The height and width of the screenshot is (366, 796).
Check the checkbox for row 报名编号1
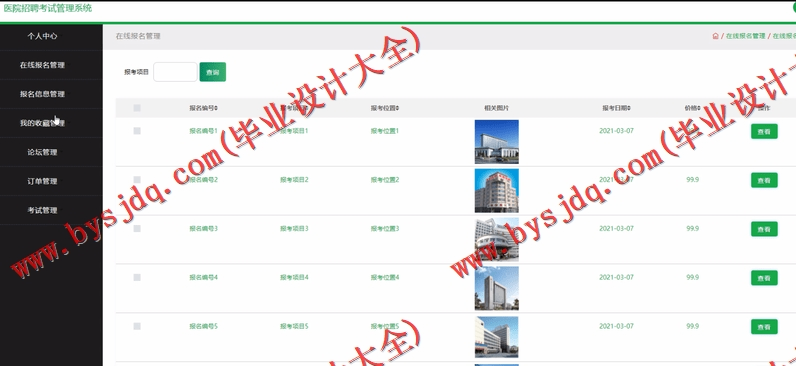(137, 131)
